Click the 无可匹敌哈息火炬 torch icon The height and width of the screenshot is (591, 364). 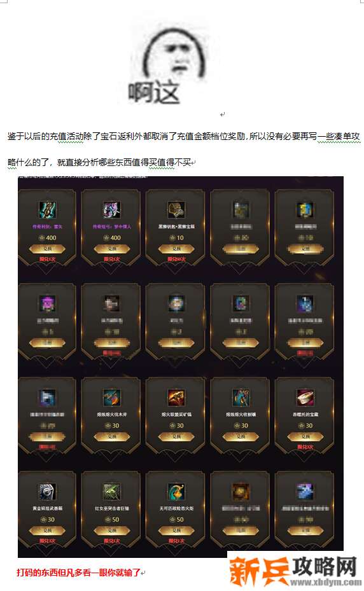[x=176, y=492]
